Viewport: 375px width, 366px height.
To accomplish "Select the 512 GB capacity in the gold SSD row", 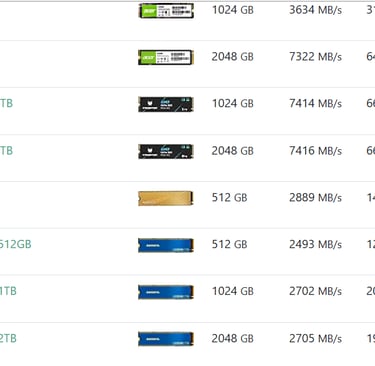I will point(230,197).
